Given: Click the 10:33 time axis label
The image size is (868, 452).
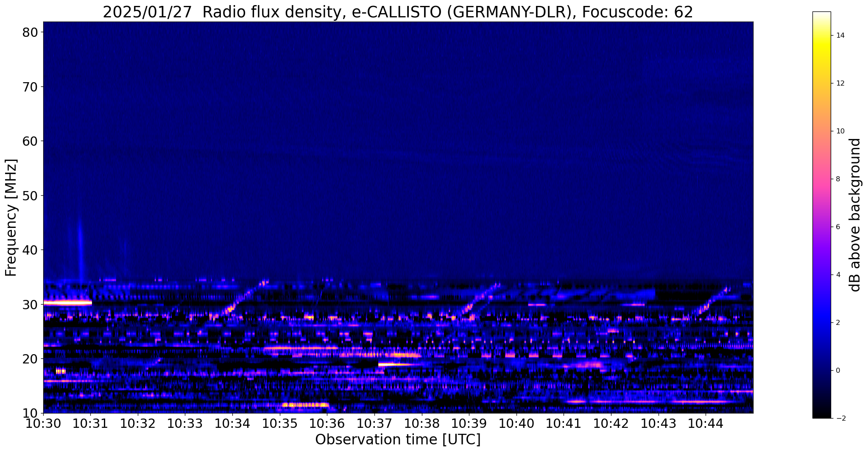Looking at the screenshot, I should [x=185, y=423].
